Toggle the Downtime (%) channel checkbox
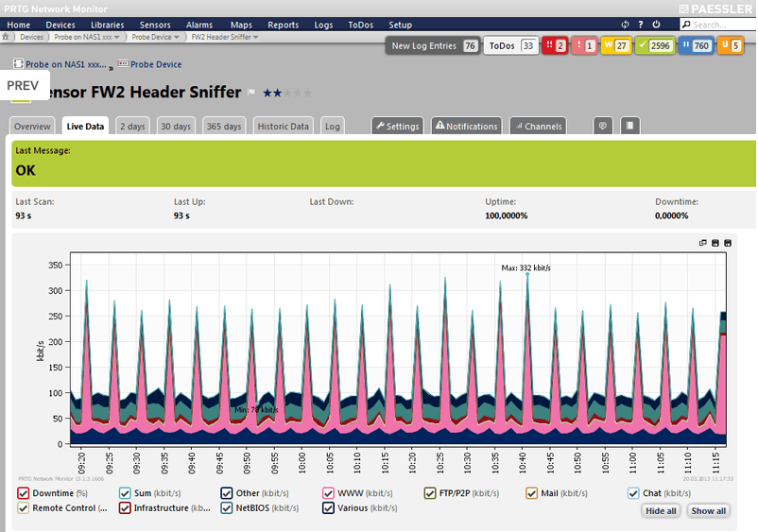758x532 pixels. (24, 493)
